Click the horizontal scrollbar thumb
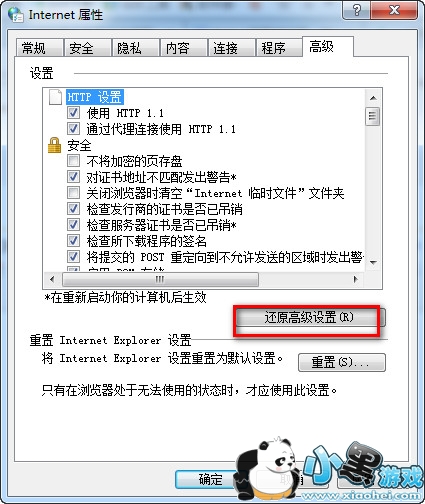The width and height of the screenshot is (425, 504). coord(160,279)
